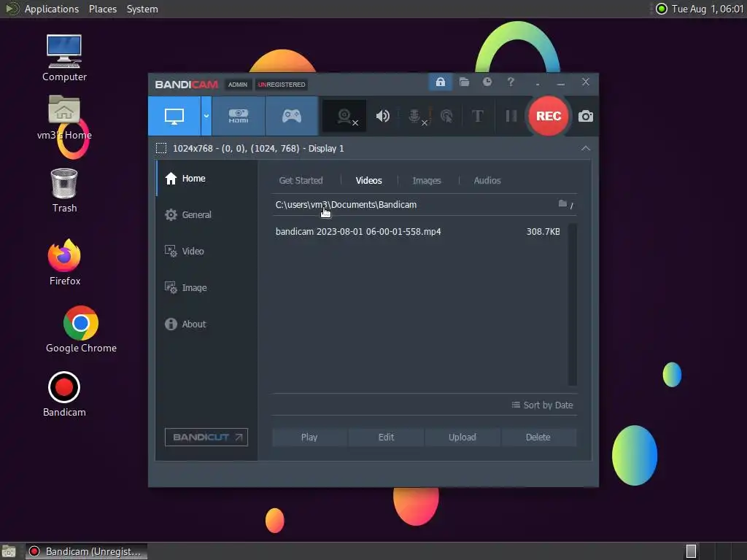
Task: Launch Bandicam from the desktop icon
Action: pos(64,394)
